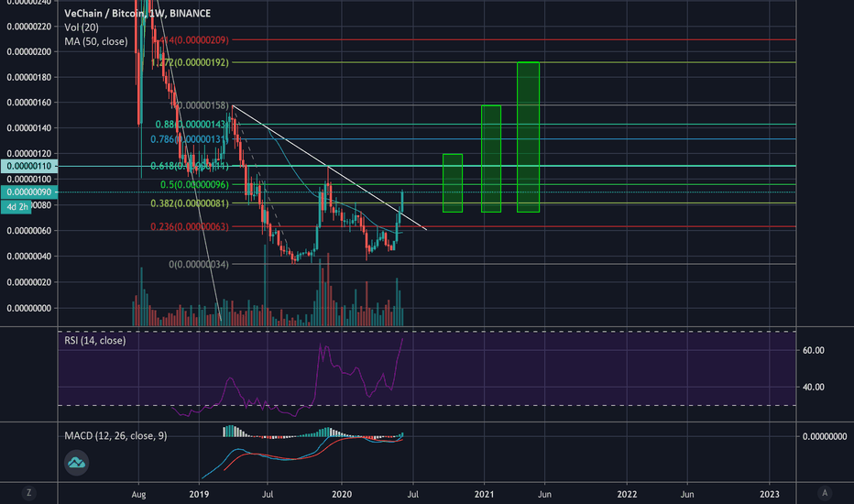
Task: Select the Vol (20) indicator label
Action: tap(82, 27)
